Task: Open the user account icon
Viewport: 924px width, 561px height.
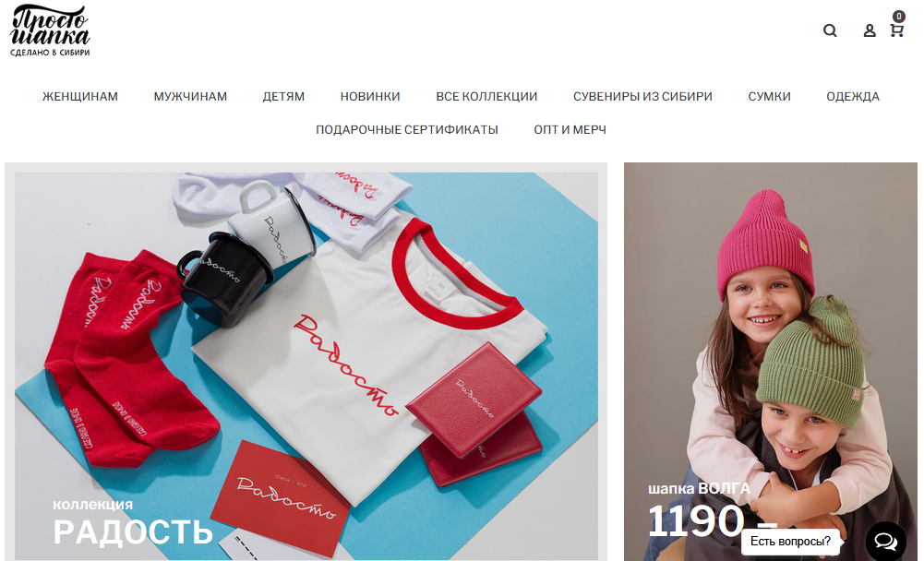Action: pyautogui.click(x=870, y=30)
